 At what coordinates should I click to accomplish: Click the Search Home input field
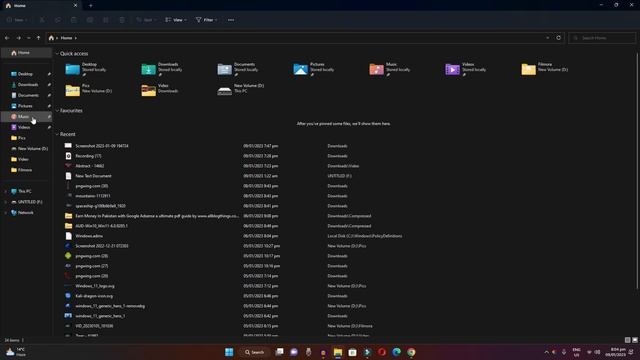602,38
